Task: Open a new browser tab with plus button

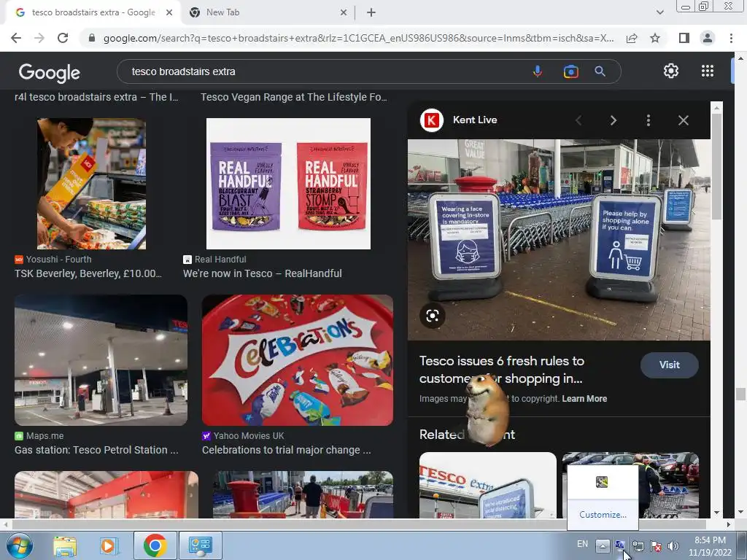Action: [x=371, y=12]
